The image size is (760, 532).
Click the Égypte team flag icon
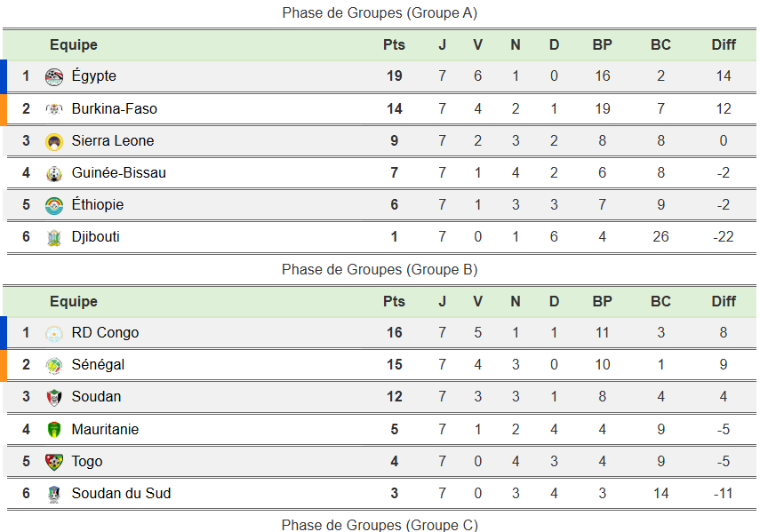click(54, 77)
